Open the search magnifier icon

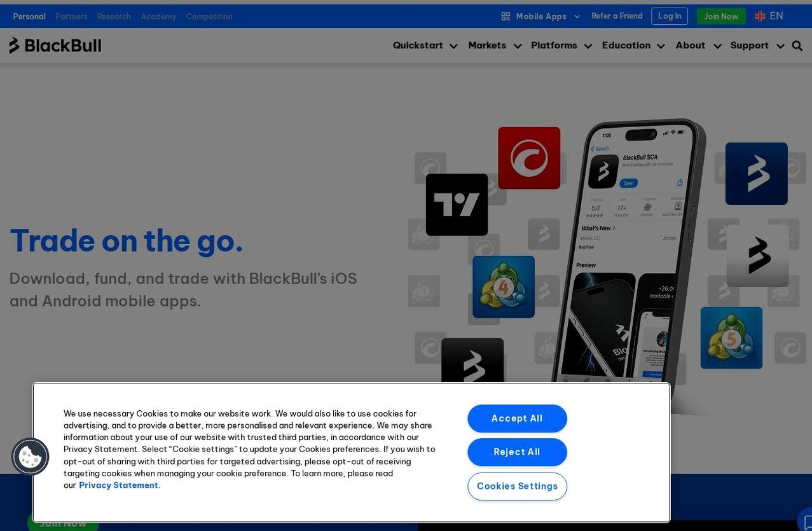tap(797, 46)
